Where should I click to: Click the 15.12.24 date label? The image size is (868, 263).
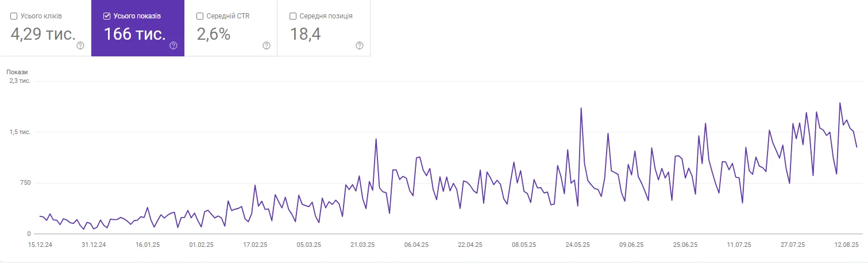40,245
